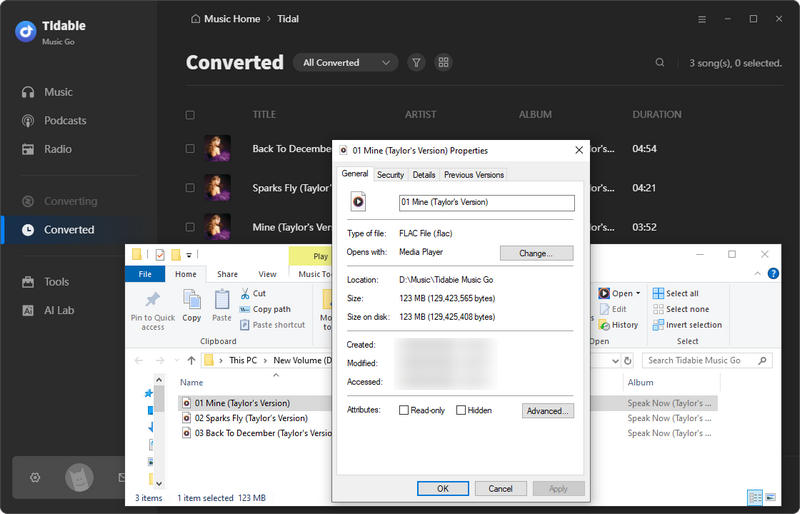Open Tools in Tidabie sidebar
The image size is (800, 514).
tap(45, 282)
